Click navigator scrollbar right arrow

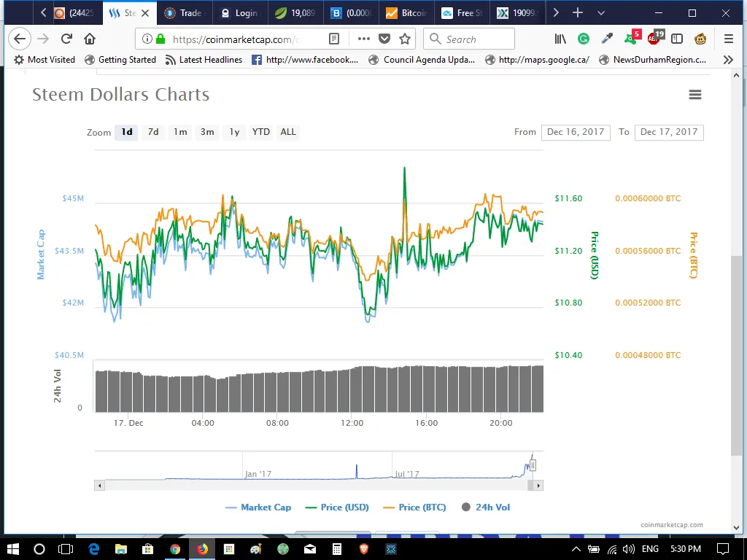(x=538, y=486)
